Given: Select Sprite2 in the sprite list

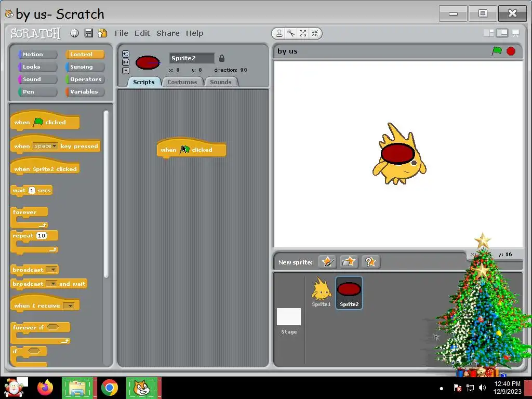Looking at the screenshot, I should pyautogui.click(x=349, y=292).
